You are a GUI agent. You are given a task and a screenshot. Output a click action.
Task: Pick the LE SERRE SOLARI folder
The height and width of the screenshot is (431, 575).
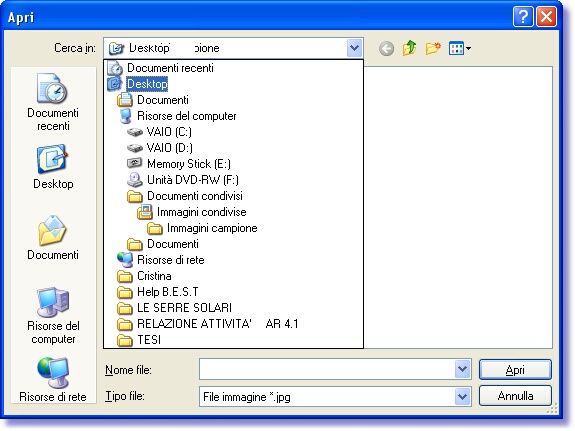click(x=175, y=308)
